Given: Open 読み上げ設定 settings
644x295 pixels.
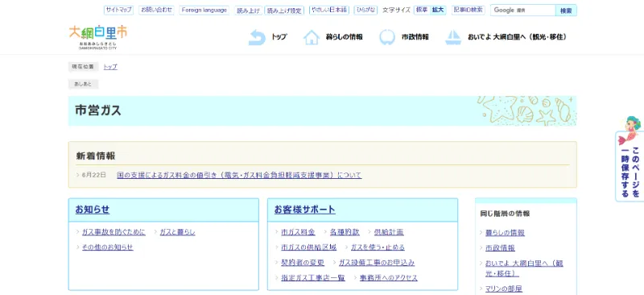Looking at the screenshot, I should point(284,10).
